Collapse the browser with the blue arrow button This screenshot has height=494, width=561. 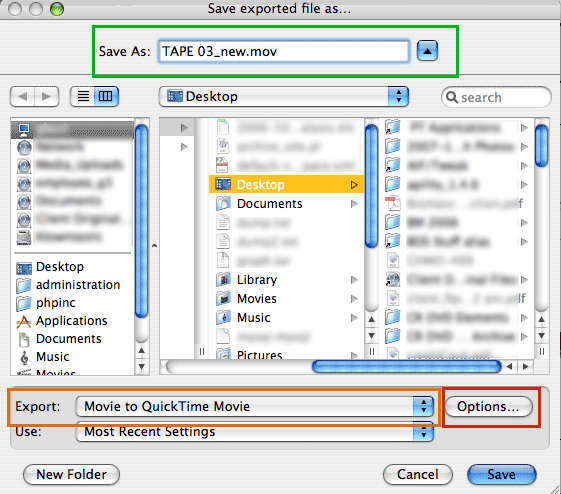[x=427, y=51]
